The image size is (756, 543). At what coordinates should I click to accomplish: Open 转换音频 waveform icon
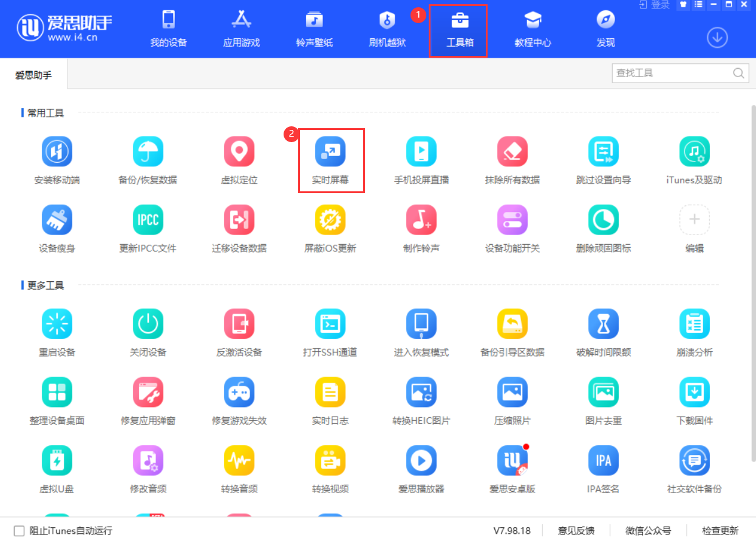point(239,460)
